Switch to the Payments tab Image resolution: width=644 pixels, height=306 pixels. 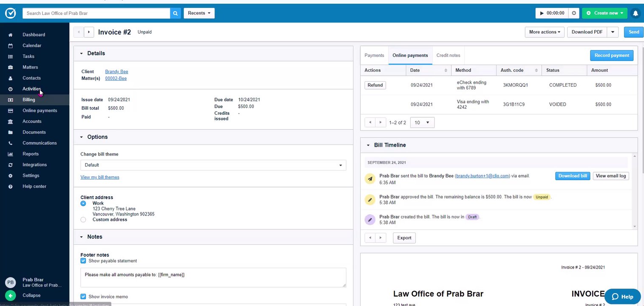[x=374, y=55]
